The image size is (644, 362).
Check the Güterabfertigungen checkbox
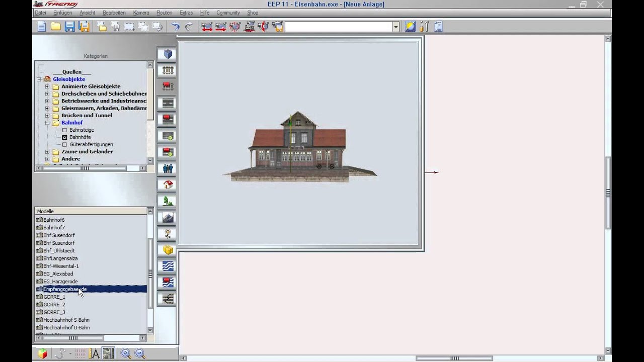[64, 144]
